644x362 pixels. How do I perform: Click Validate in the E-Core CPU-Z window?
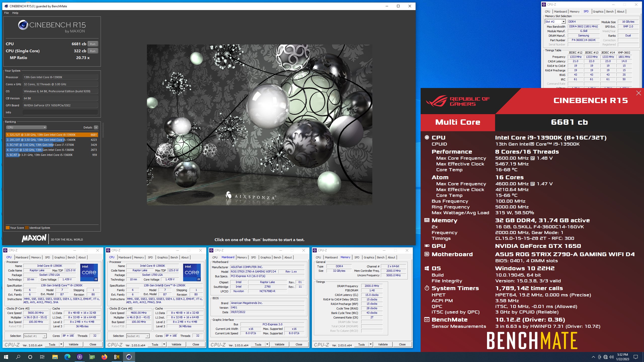point(176,344)
